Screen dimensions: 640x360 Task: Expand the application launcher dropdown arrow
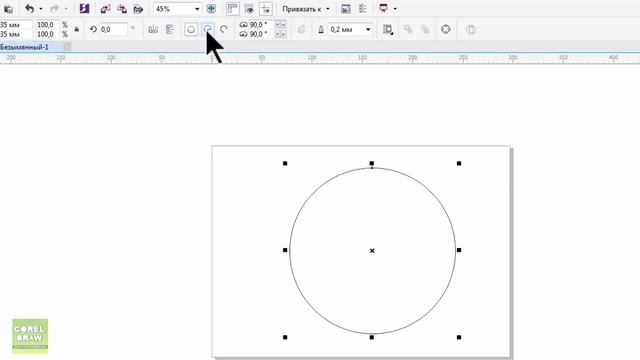[395, 9]
